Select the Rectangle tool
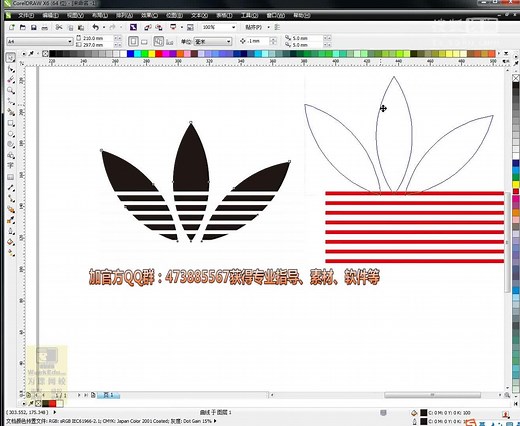This screenshot has width=520, height=426. pyautogui.click(x=11, y=123)
